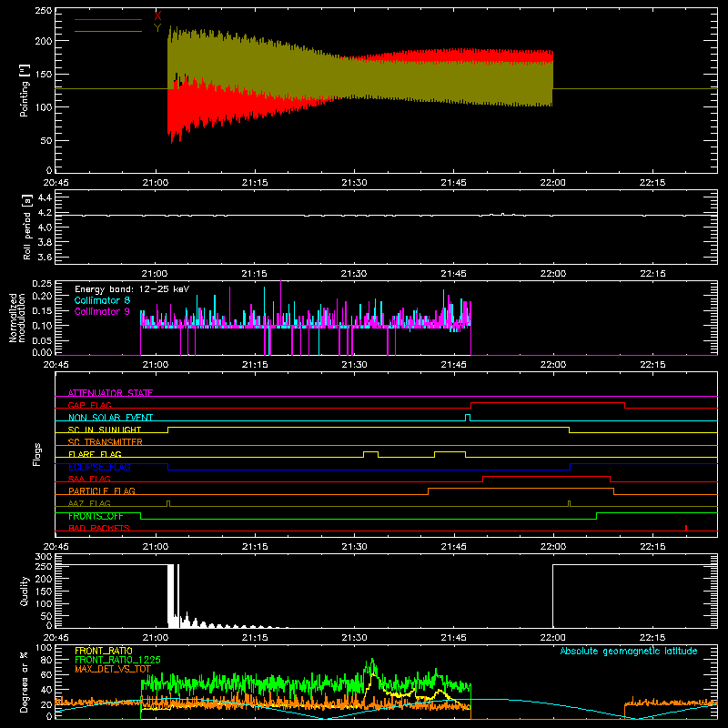Click the 0.25 value on modulation axis
Screen dimensions: 728x728
click(x=42, y=283)
